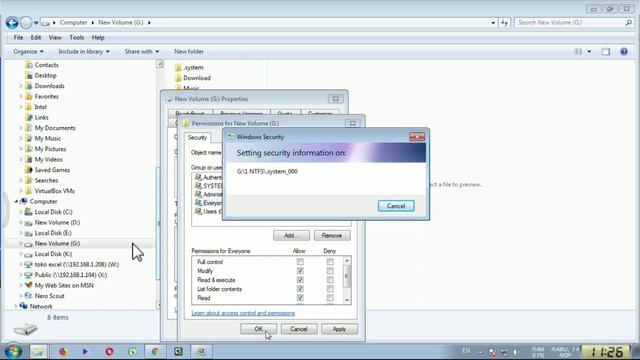Toggle the preview pane icon
Image resolution: width=640 pixels, height=360 pixels.
tap(606, 51)
